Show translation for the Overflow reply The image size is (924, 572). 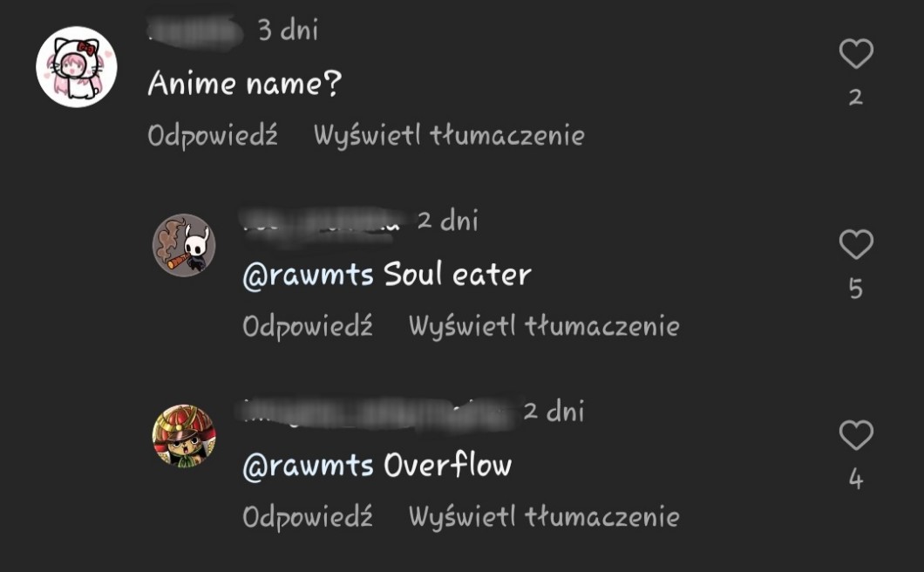tap(544, 517)
